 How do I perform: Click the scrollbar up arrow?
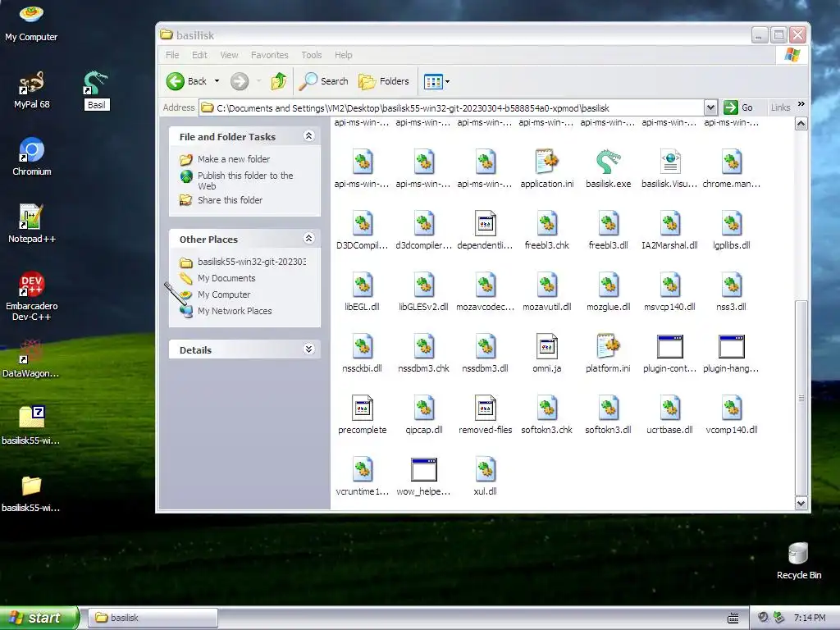(x=801, y=125)
